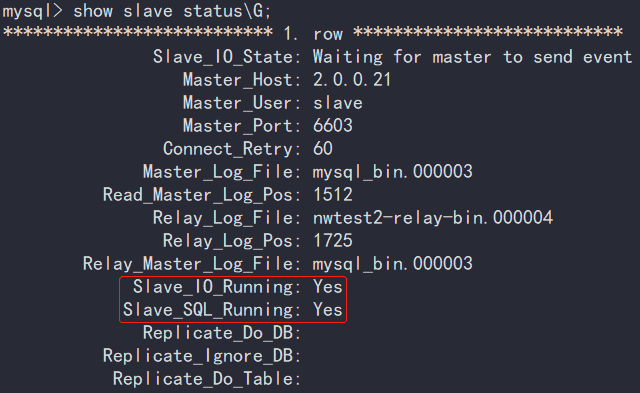
Task: Click the Master_User value 'slave'
Action: [338, 103]
